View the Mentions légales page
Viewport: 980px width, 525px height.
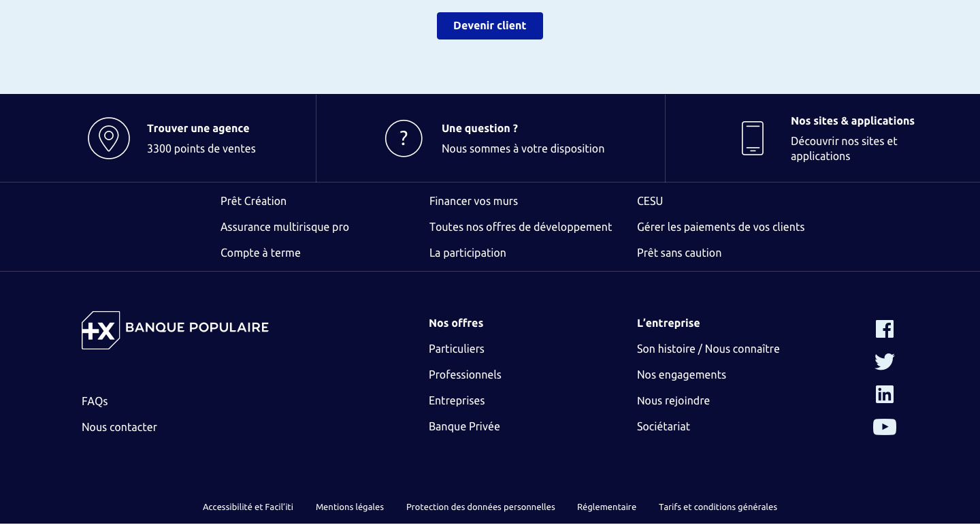click(350, 507)
